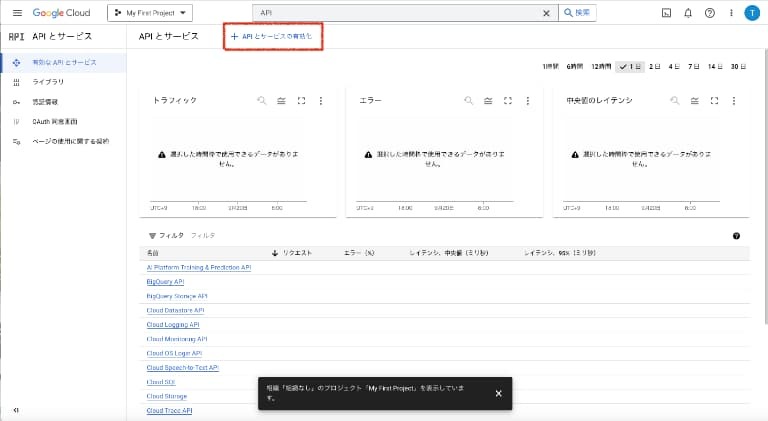Open the notifications bell
The image size is (768, 421).
688,12
